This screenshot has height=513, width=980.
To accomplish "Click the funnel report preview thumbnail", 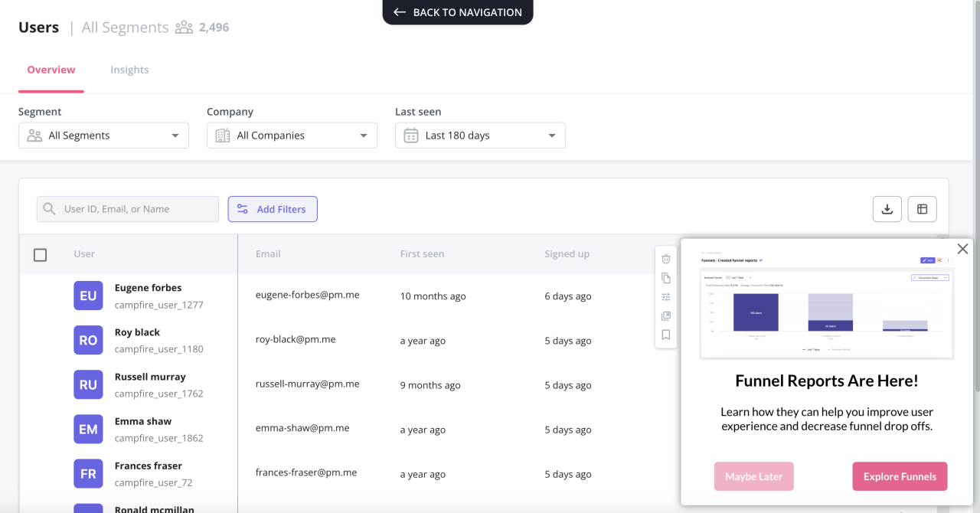I will pyautogui.click(x=827, y=302).
